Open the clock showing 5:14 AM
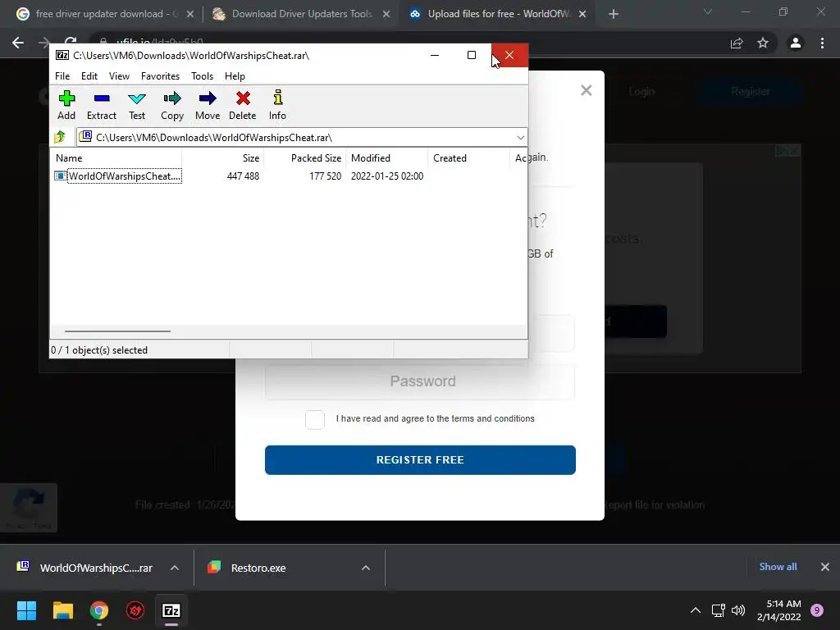 tap(779, 610)
